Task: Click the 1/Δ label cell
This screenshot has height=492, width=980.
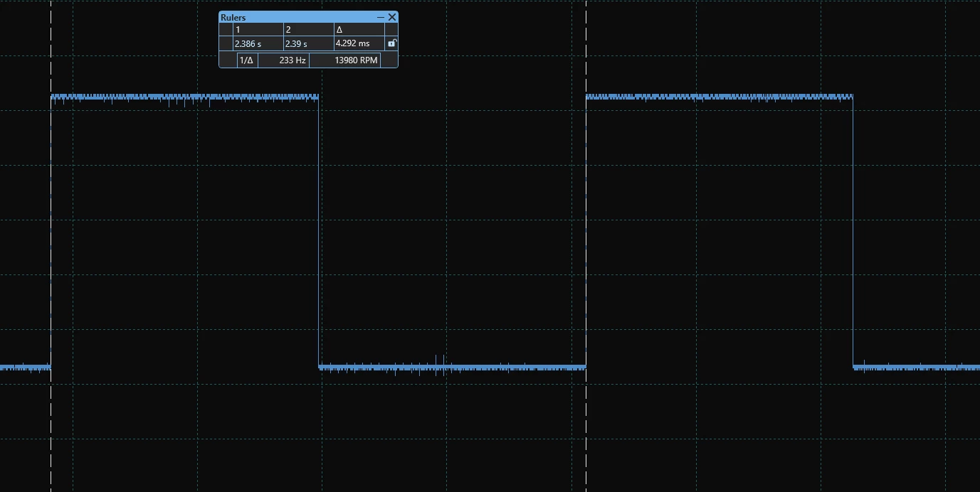Action: pyautogui.click(x=246, y=60)
